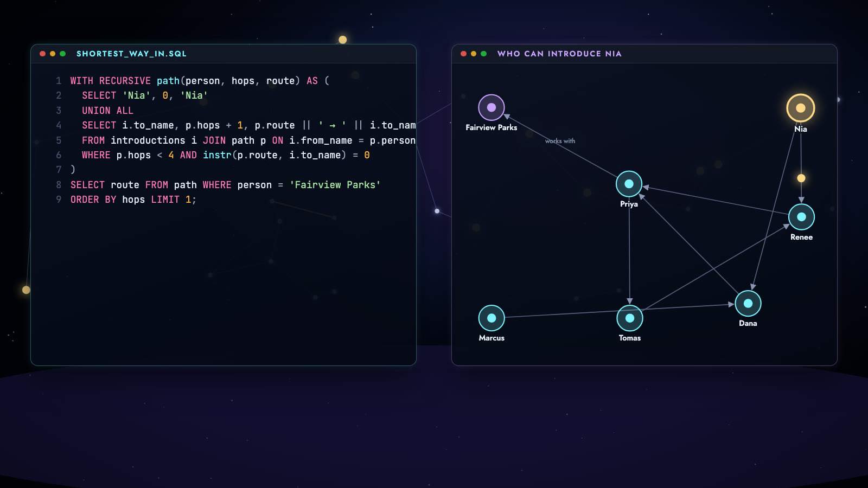
Task: Click 'LIMIT' keyword on line 9
Action: click(165, 200)
